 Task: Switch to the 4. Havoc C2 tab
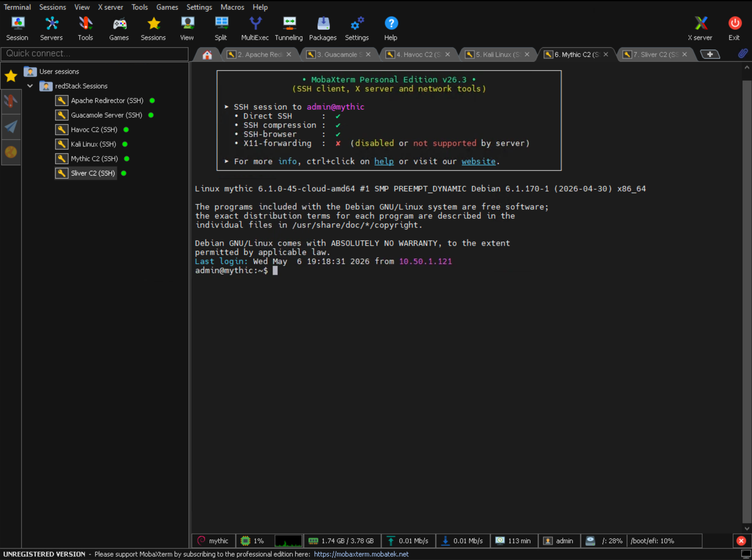(x=418, y=55)
